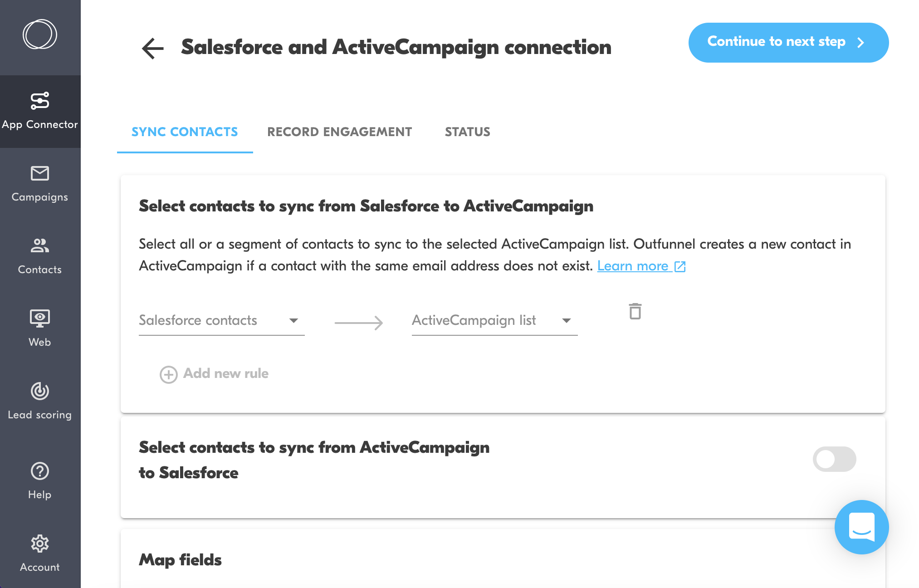Image resolution: width=919 pixels, height=588 pixels.
Task: Select the Sync Contacts tab
Action: click(x=185, y=132)
